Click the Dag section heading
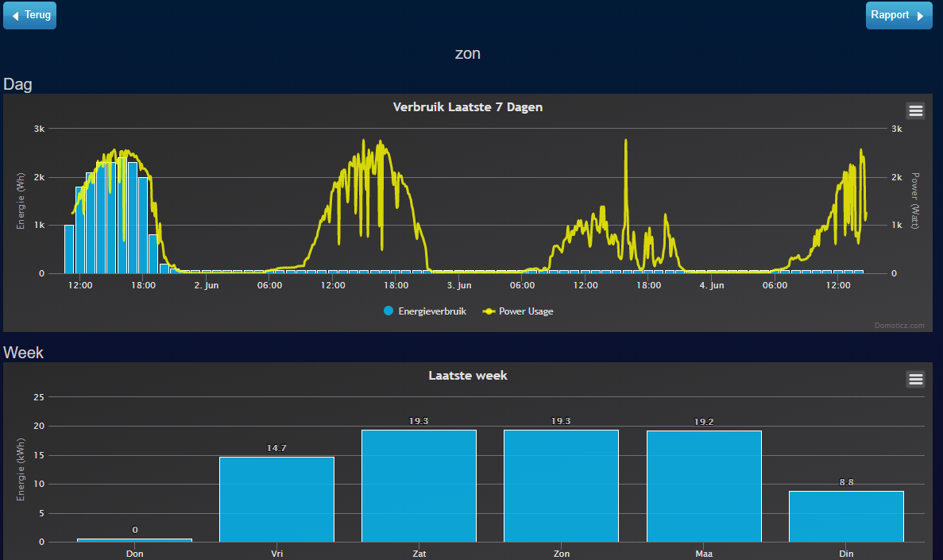The width and height of the screenshot is (943, 560). pos(17,84)
